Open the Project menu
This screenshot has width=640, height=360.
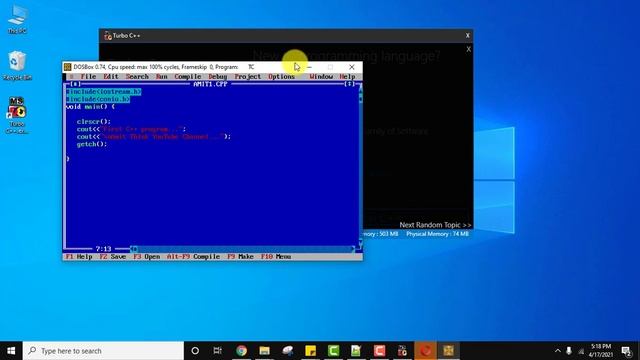[247, 76]
